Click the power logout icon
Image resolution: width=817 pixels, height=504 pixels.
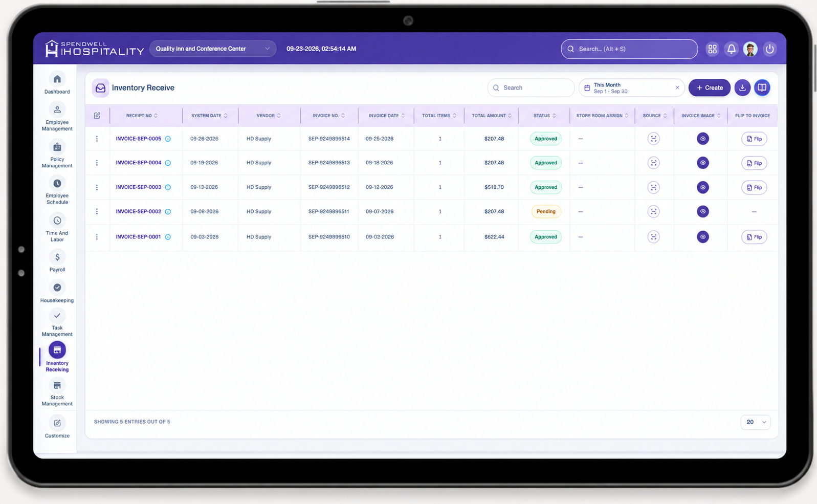(769, 49)
